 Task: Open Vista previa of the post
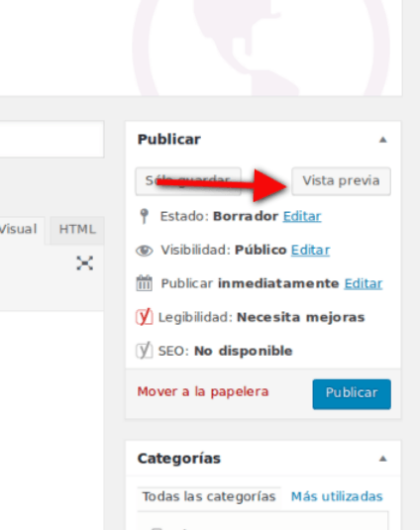click(x=342, y=181)
